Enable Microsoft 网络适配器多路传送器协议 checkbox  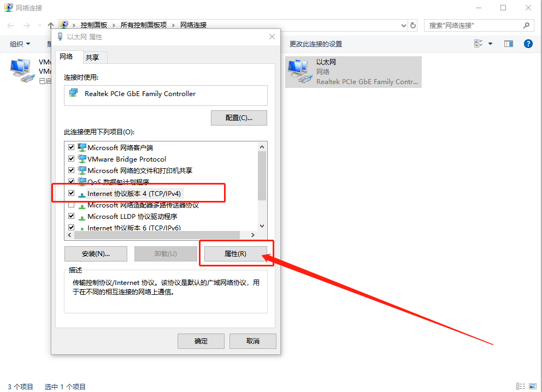[71, 205]
